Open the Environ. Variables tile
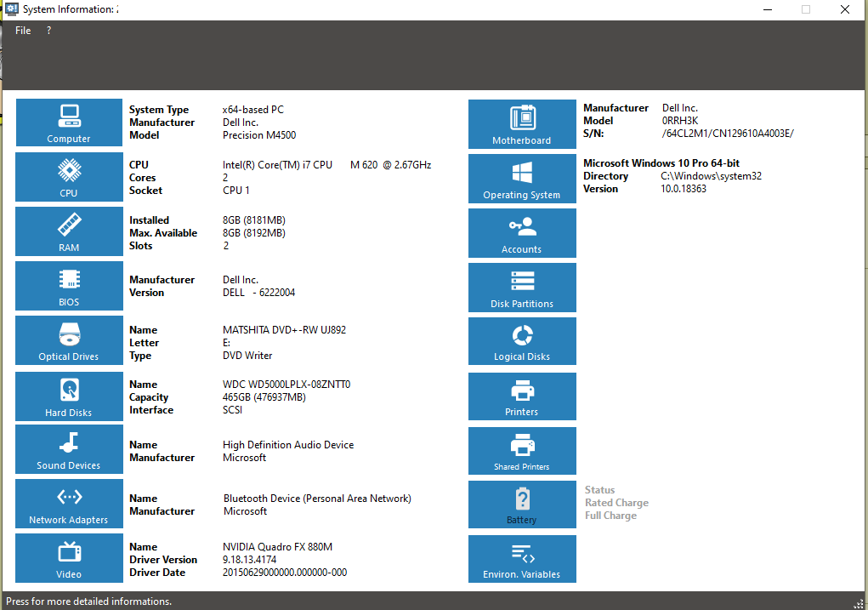Image resolution: width=868 pixels, height=610 pixels. point(522,558)
